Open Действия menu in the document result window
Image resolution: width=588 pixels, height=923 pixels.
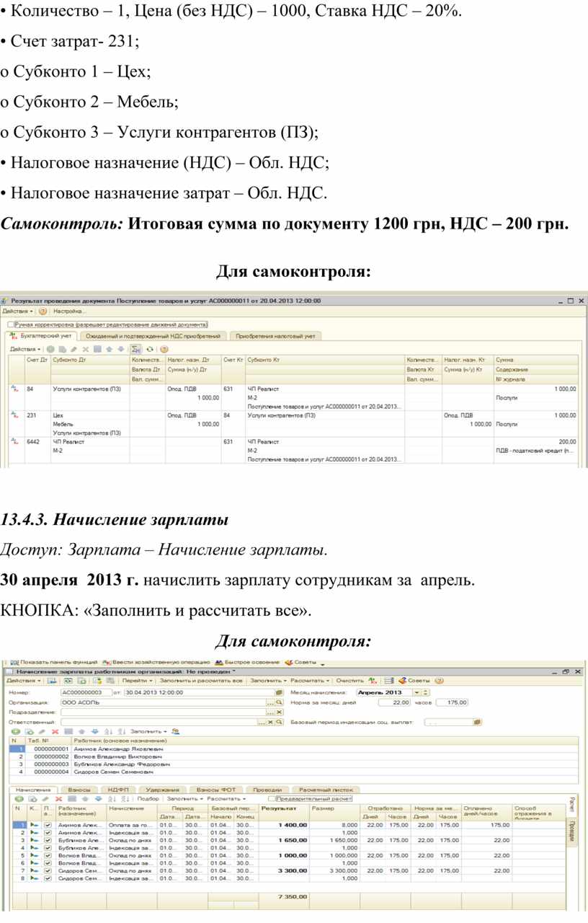[x=18, y=311]
